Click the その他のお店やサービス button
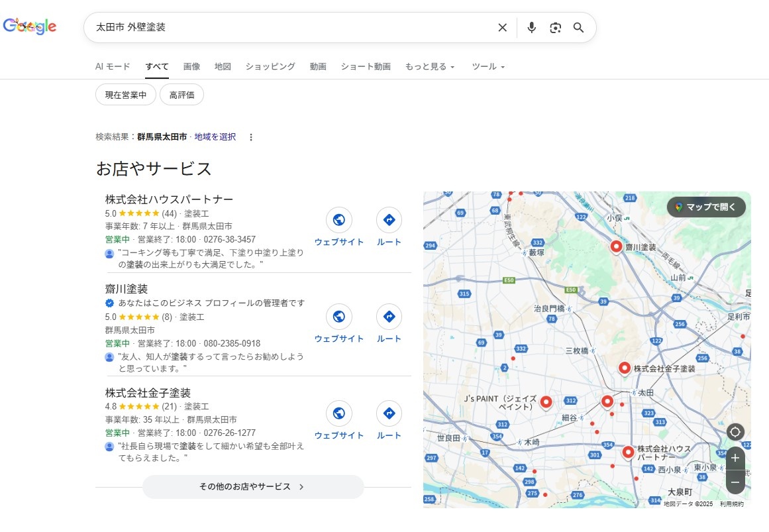 (253, 487)
